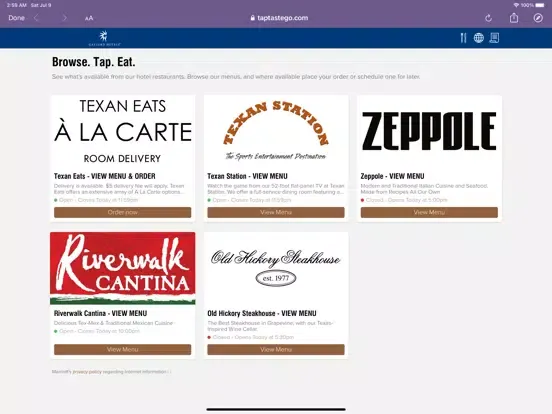Select 'Texan Station - VIEW MENU' title
This screenshot has height=414, width=552.
point(247,176)
